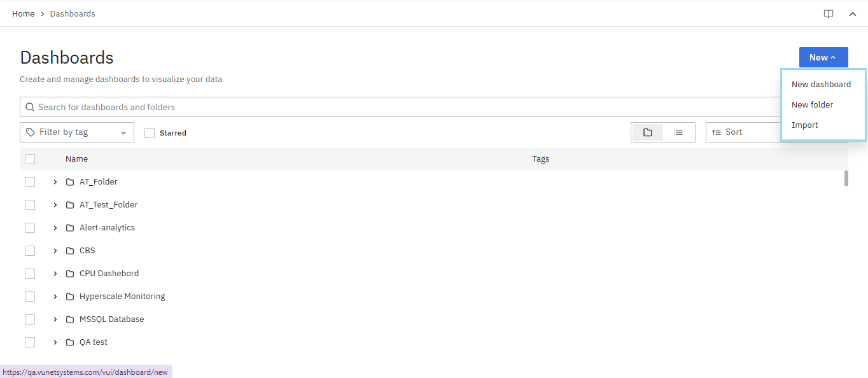868x378 pixels.
Task: Expand the Hyperscale Monitoring folder
Action: (x=55, y=297)
